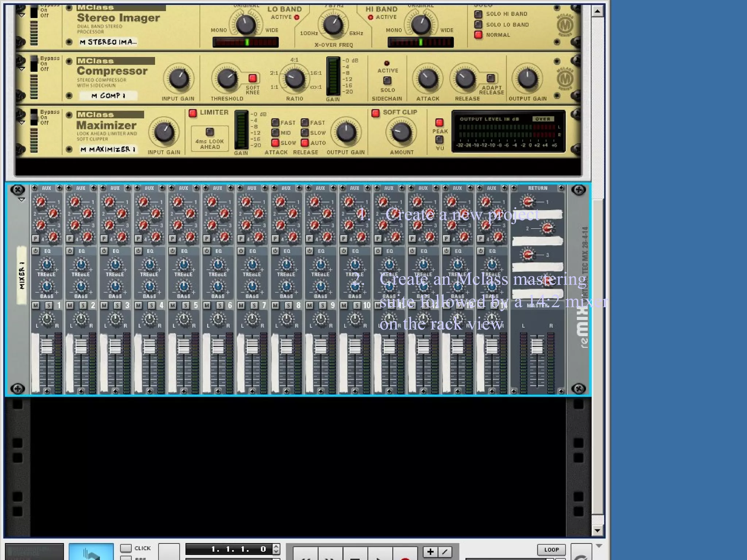Screen dimensions: 747x560
Task: Click the M COMP 1 device name label
Action: click(108, 96)
